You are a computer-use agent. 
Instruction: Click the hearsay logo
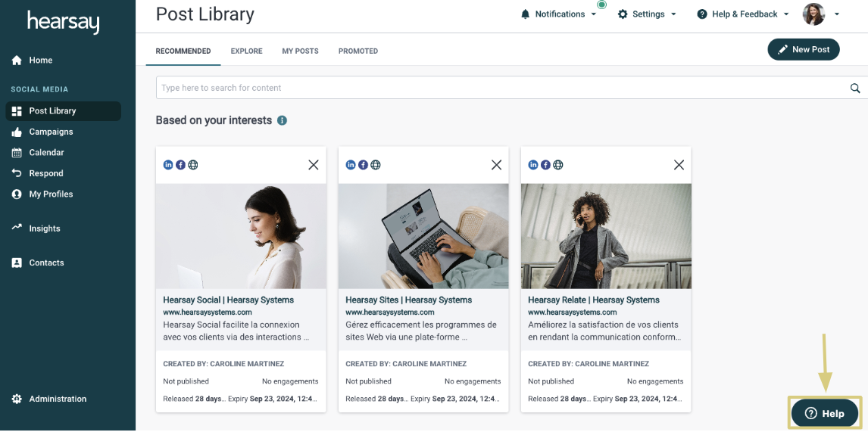[64, 22]
